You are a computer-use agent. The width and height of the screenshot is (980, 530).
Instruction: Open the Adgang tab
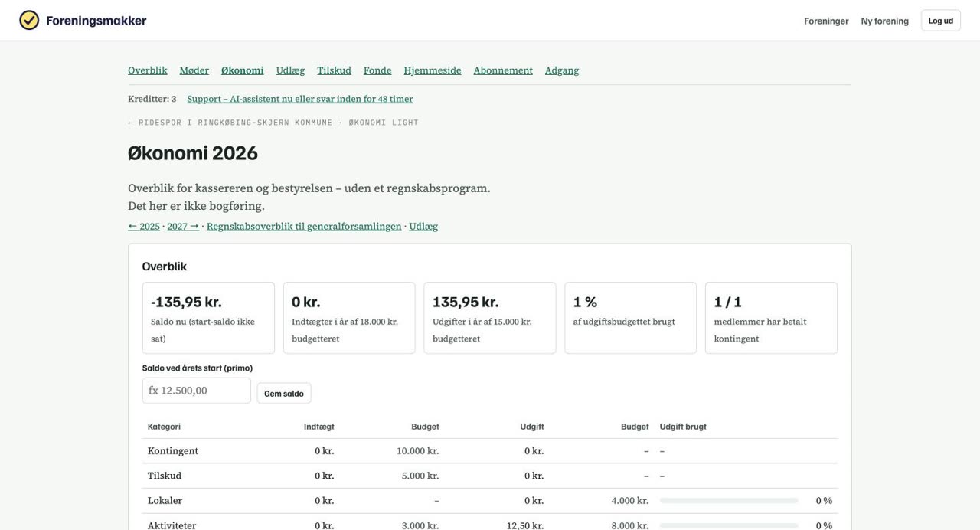pos(562,70)
